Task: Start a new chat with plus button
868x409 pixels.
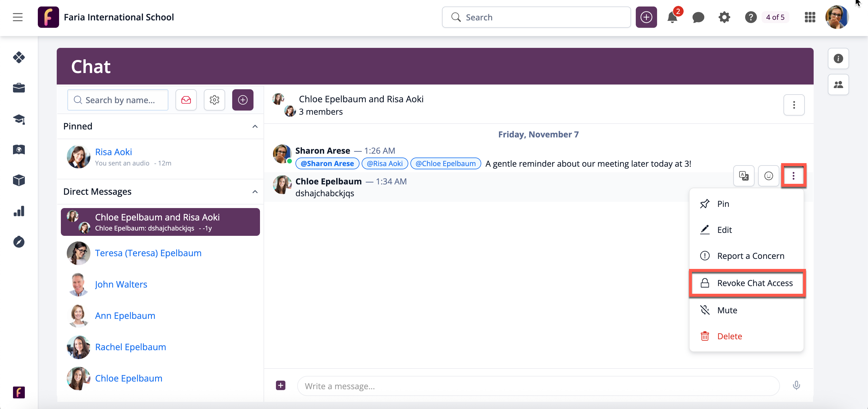Action: click(243, 100)
